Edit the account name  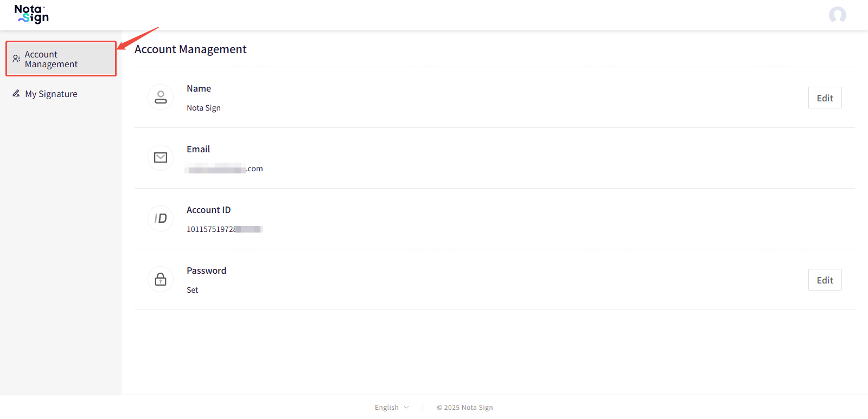[x=825, y=98]
